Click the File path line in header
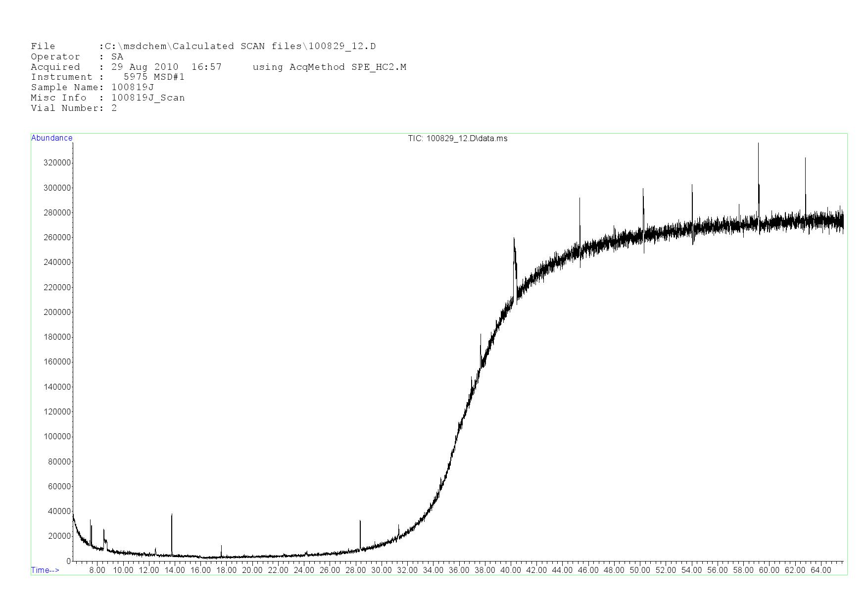Image resolution: width=868 pixels, height=614 pixels. pyautogui.click(x=203, y=47)
